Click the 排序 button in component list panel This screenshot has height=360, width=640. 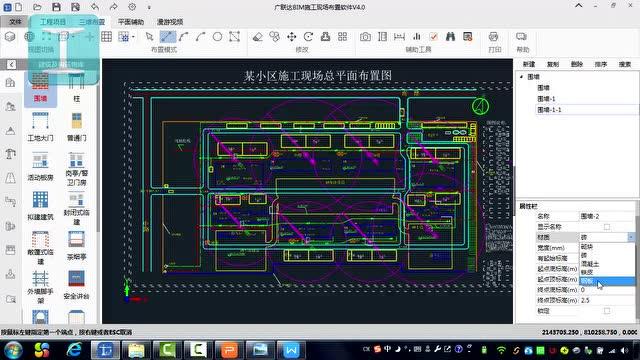tap(600, 64)
